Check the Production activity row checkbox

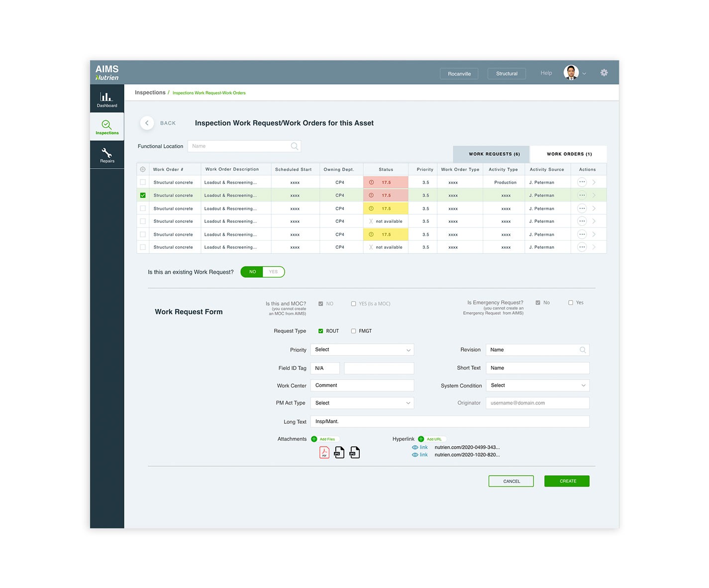(x=143, y=182)
